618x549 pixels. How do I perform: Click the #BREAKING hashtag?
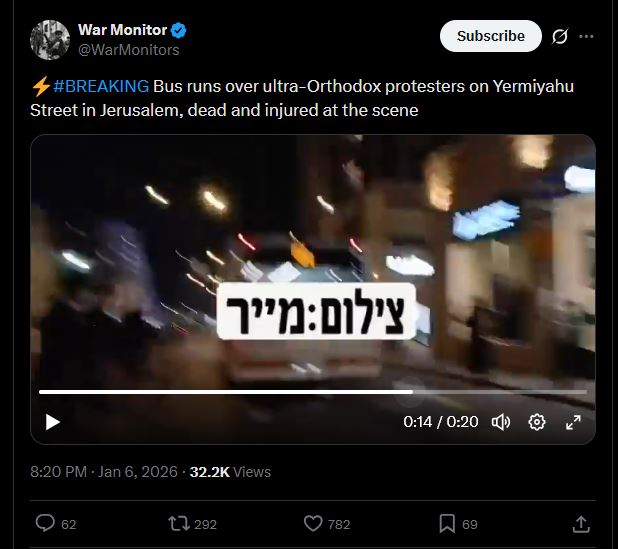pyautogui.click(x=101, y=86)
